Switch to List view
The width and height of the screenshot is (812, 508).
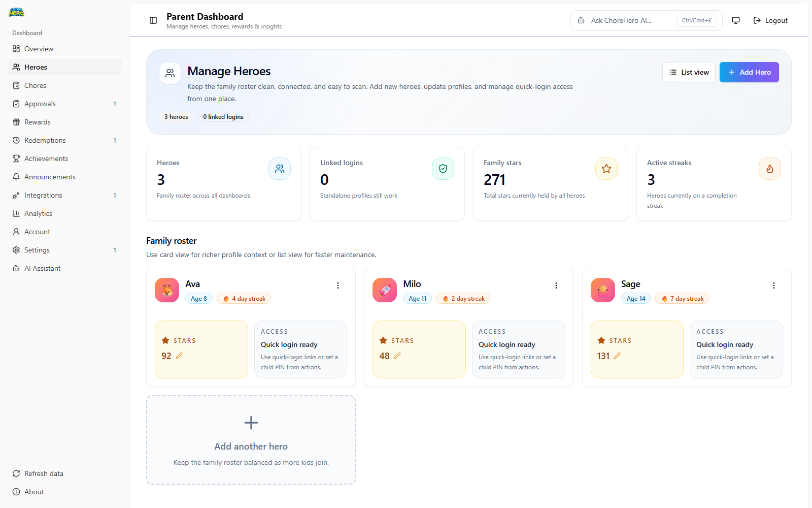click(689, 72)
